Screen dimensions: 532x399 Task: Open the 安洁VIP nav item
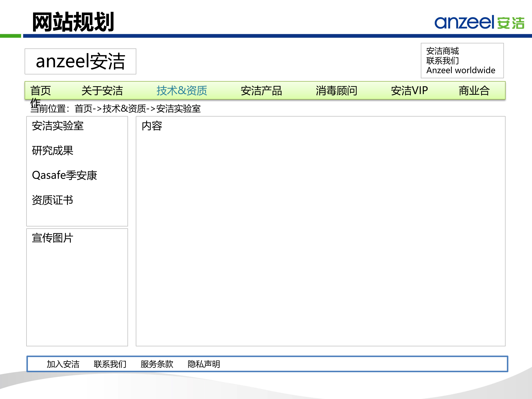[409, 91]
